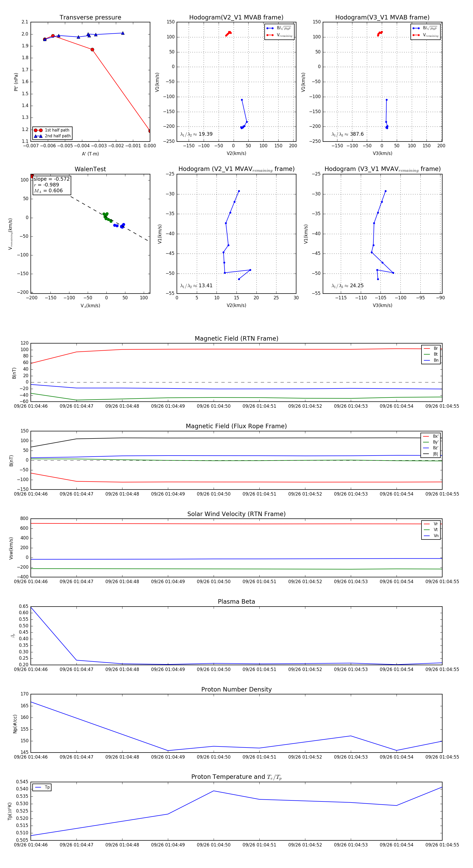Viewport: 473px width, 868px height.
Task: Click the λ1/λ2 ≈ 13.41 annotation
Action: coord(196,286)
